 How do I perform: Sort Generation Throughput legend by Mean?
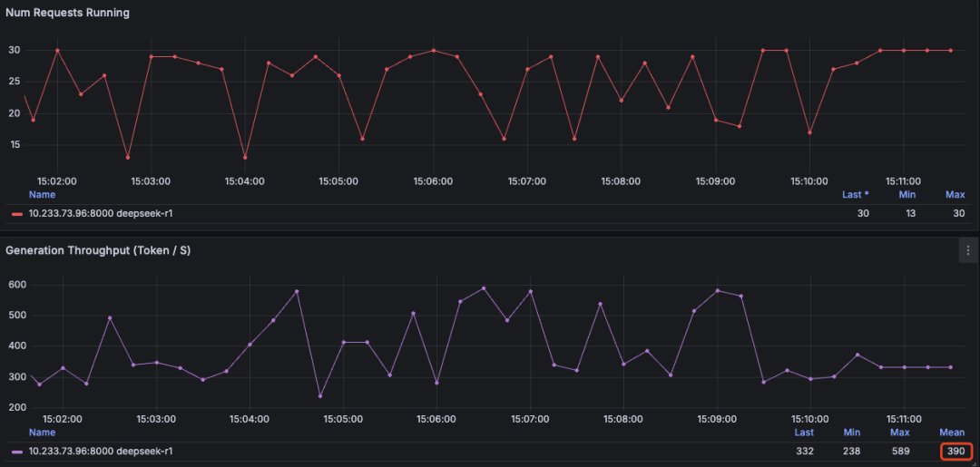(953, 433)
